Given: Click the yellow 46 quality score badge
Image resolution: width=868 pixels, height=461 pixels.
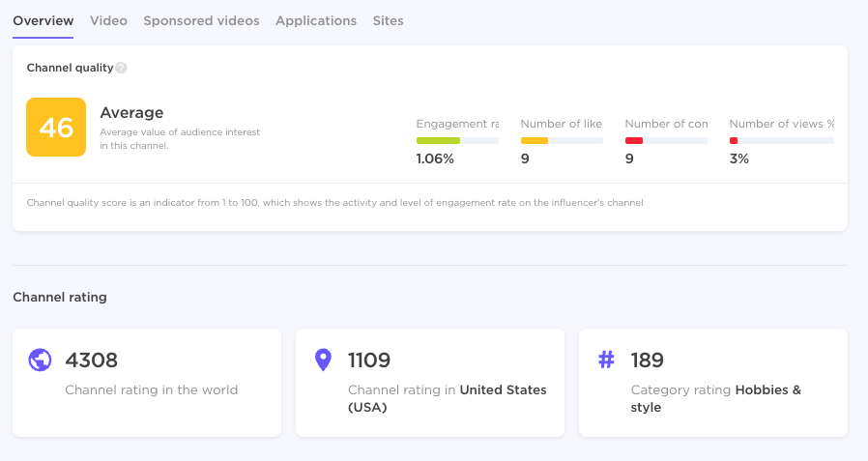Looking at the screenshot, I should point(56,127).
